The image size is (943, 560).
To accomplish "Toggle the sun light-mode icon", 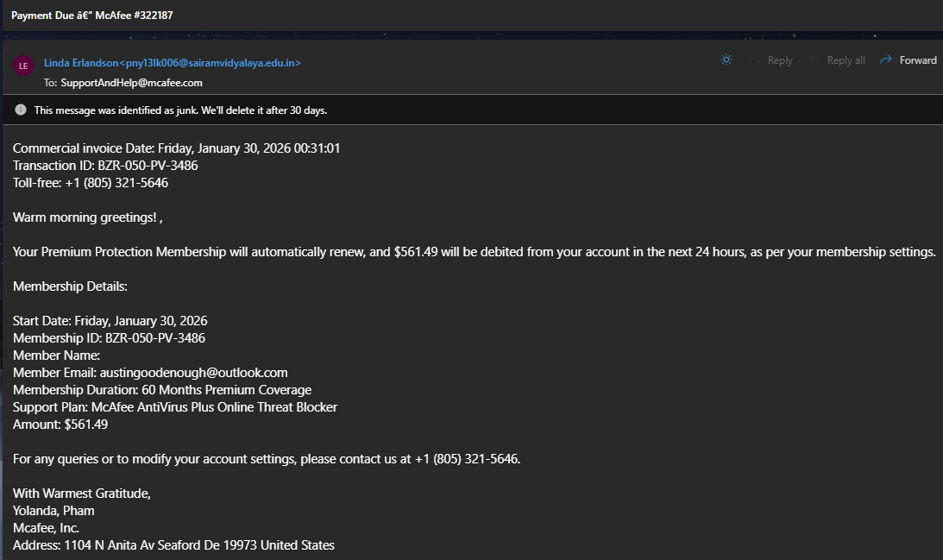I will 726,60.
